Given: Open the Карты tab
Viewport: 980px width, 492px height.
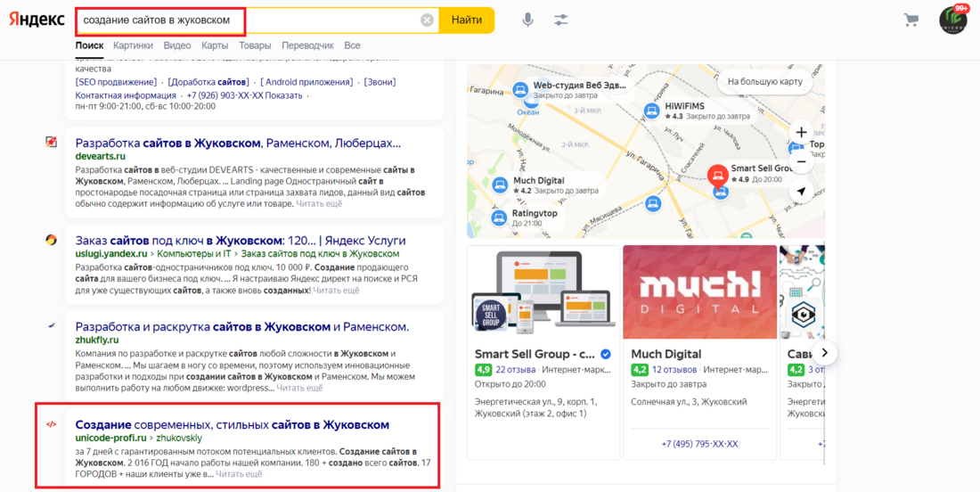Looking at the screenshot, I should pos(215,45).
